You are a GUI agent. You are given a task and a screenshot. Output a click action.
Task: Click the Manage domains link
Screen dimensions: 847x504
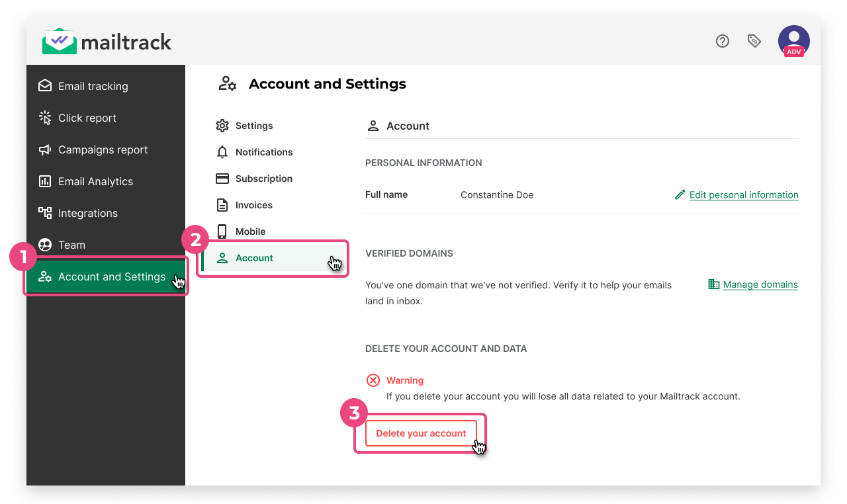760,284
